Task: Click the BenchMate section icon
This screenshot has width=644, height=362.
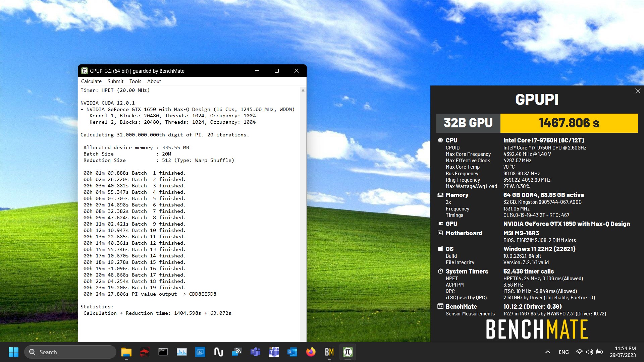Action: [440, 306]
